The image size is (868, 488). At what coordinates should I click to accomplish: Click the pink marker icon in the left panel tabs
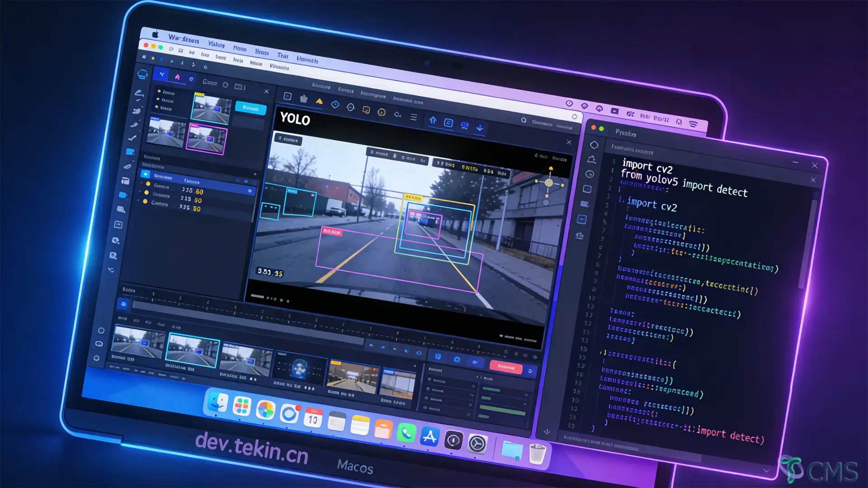pos(178,77)
